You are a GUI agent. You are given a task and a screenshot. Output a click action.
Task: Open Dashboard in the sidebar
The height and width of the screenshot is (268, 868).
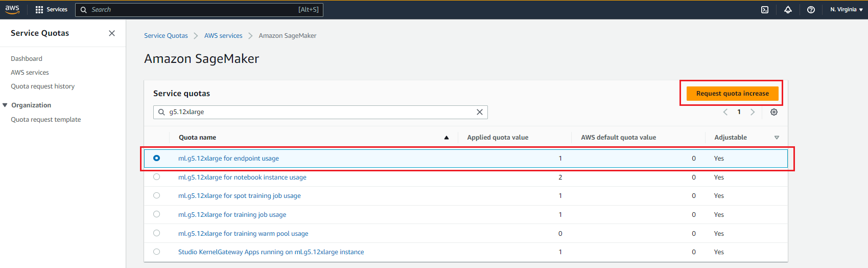tap(27, 59)
